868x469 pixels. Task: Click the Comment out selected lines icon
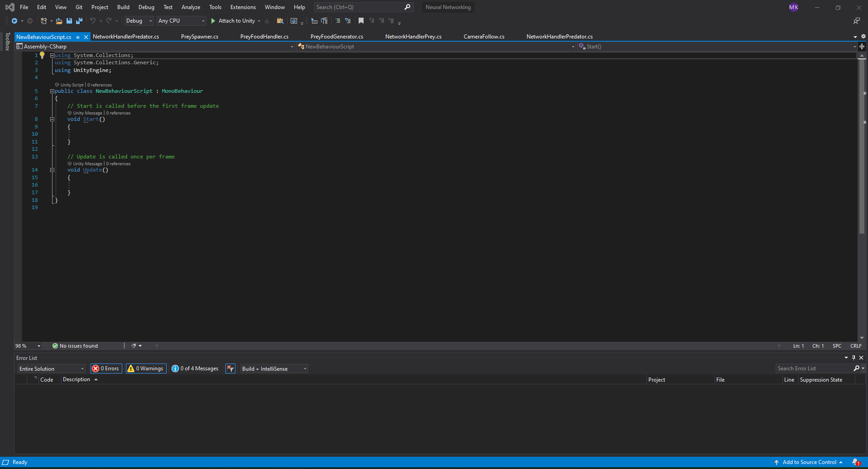click(337, 21)
